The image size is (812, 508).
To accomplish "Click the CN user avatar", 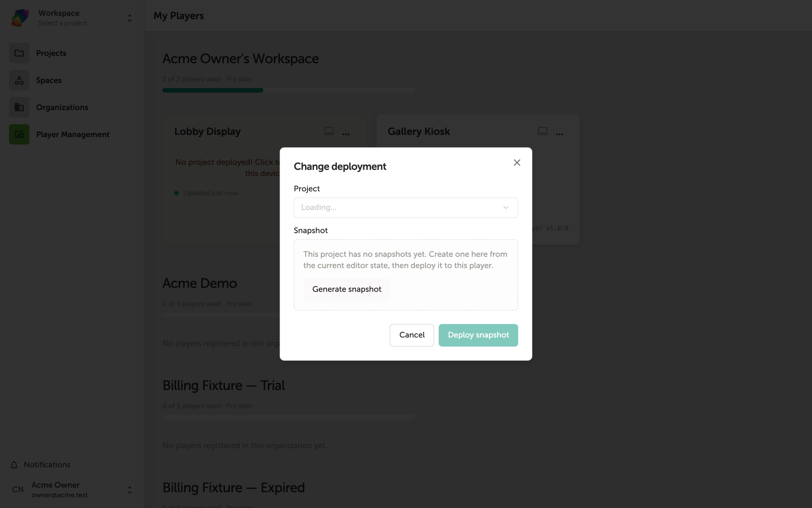I will coord(18,490).
